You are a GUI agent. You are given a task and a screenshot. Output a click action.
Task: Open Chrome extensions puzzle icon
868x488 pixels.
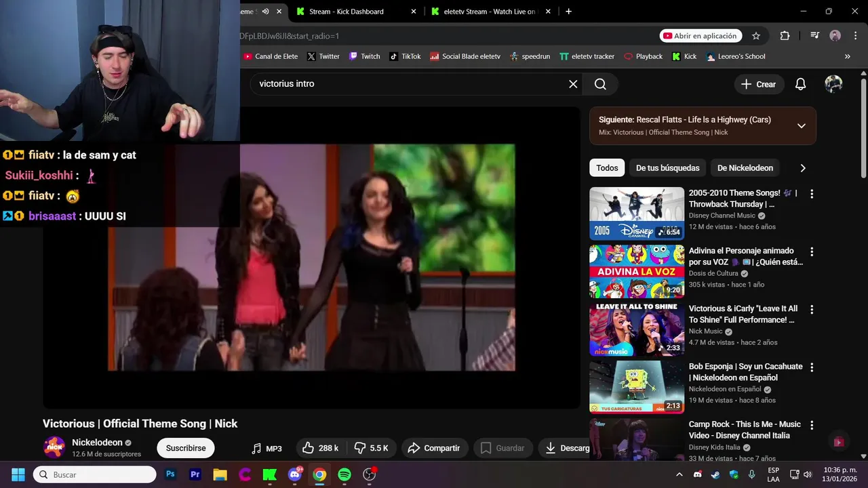(x=785, y=36)
